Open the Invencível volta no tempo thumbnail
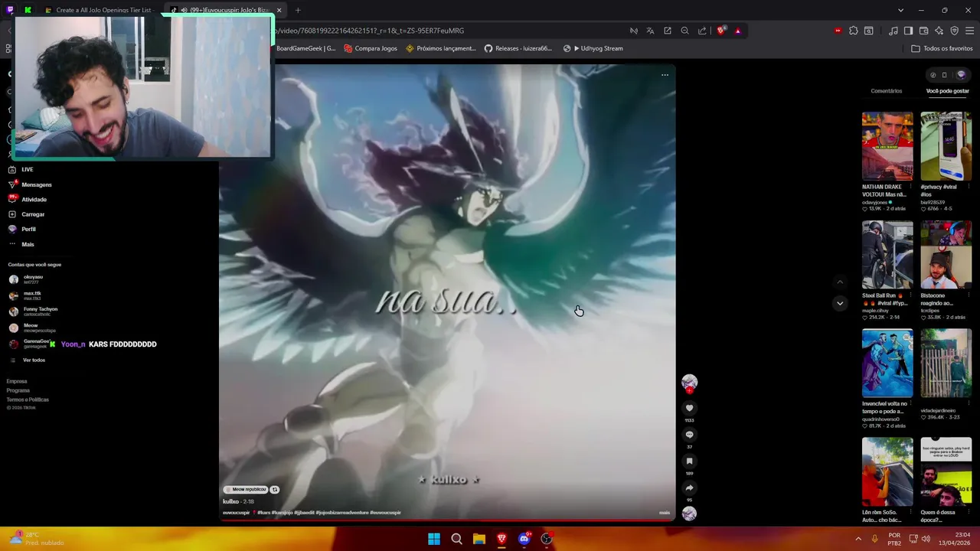Image resolution: width=980 pixels, height=551 pixels. (887, 364)
